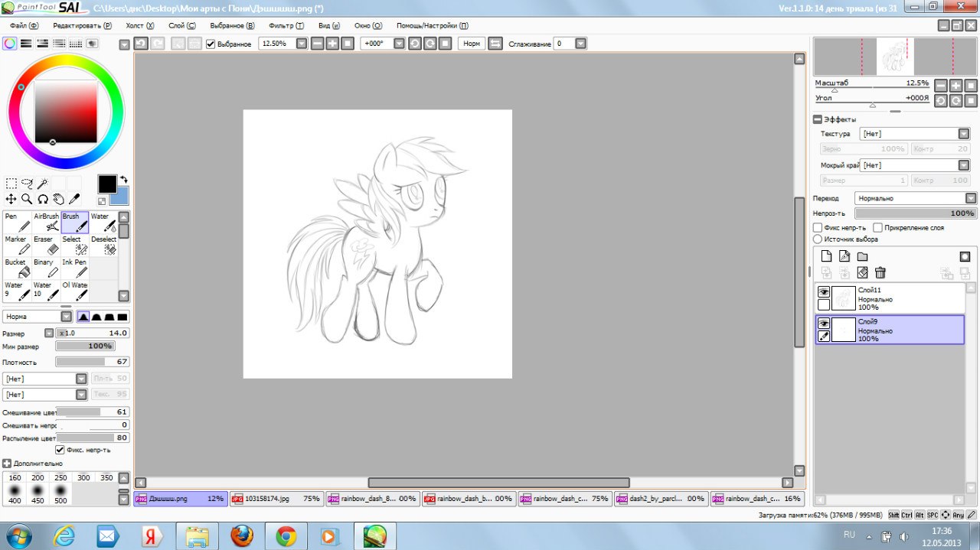980x550 pixels.
Task: Delete layer using the trash icon
Action: point(880,272)
